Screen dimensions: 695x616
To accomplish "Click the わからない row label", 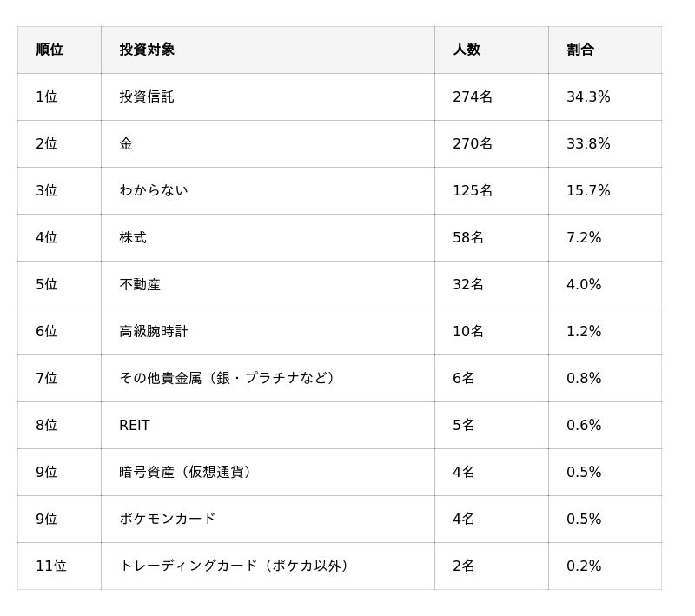I will tap(153, 190).
